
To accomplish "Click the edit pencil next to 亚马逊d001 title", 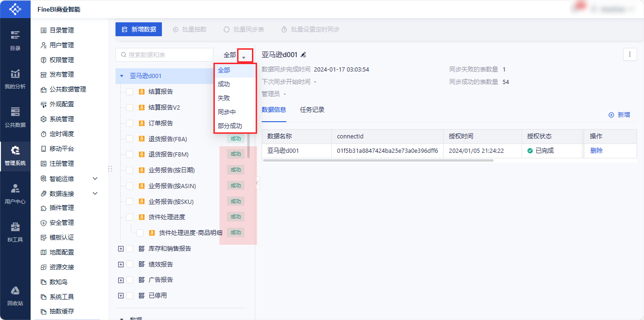I will tap(303, 55).
